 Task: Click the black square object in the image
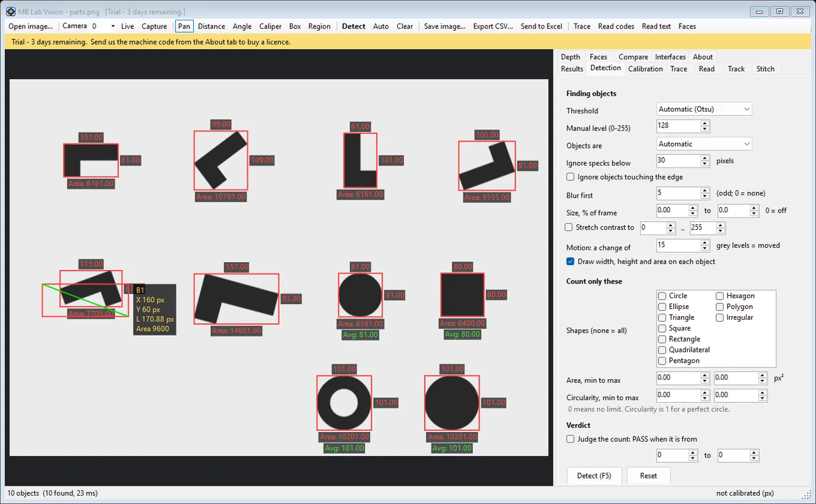[x=462, y=295]
